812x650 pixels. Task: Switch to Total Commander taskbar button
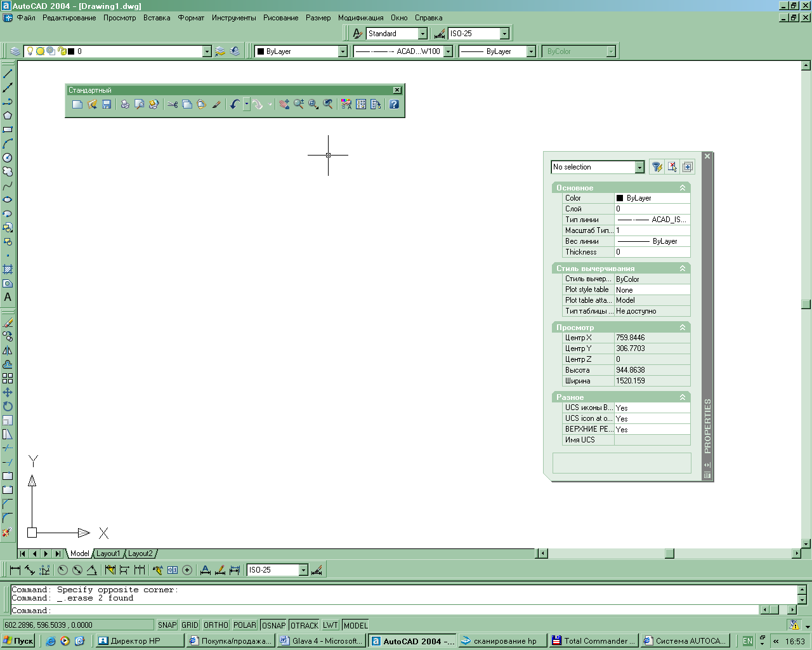tap(594, 641)
